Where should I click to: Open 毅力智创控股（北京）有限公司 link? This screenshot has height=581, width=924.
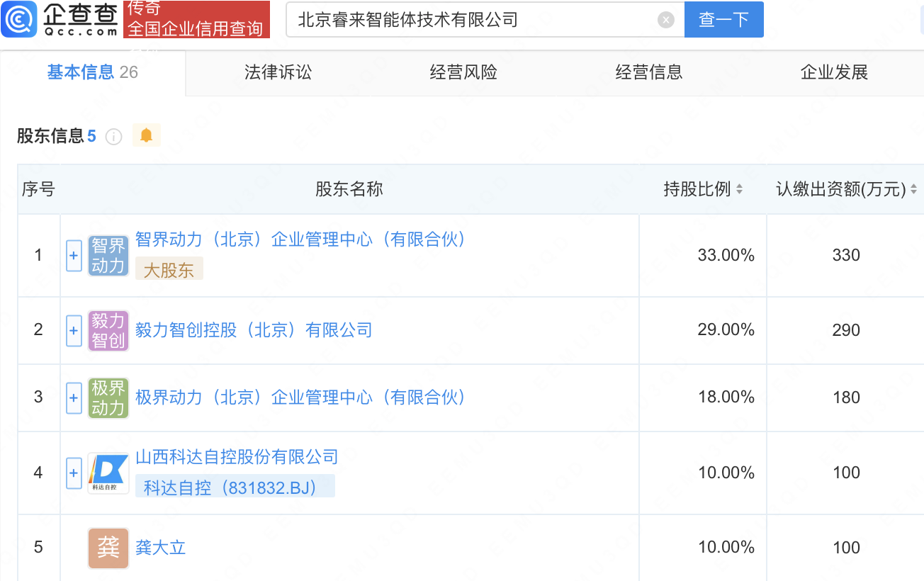[254, 330]
